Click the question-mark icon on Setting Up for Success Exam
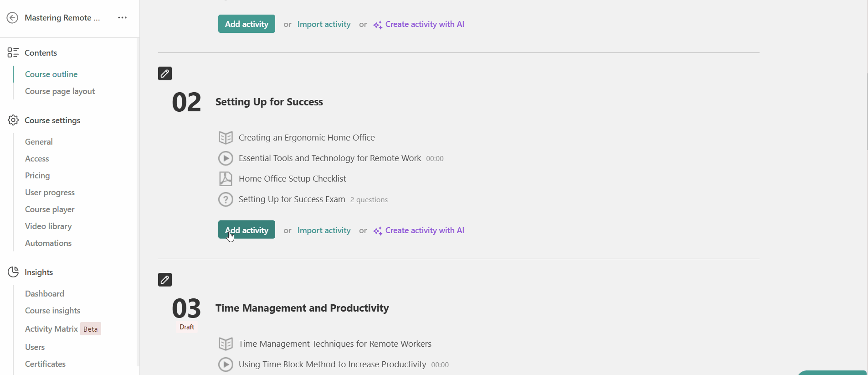This screenshot has width=868, height=375. coord(226,199)
